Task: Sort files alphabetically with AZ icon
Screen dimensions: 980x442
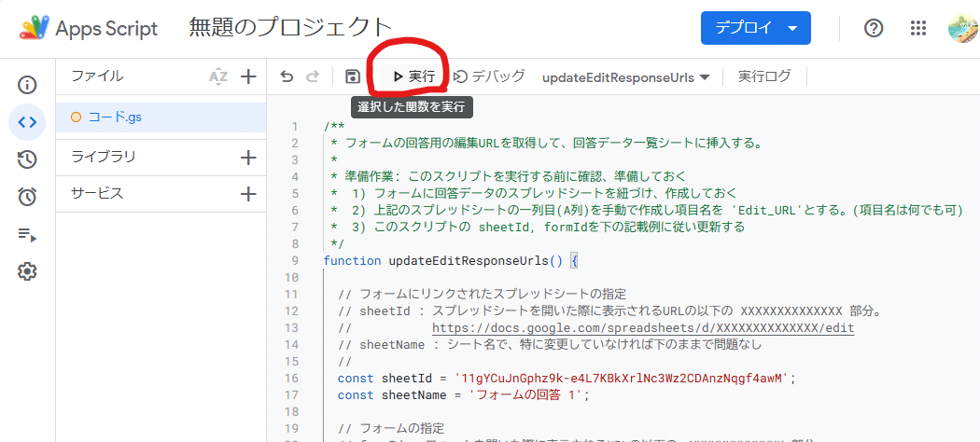Action: point(218,76)
